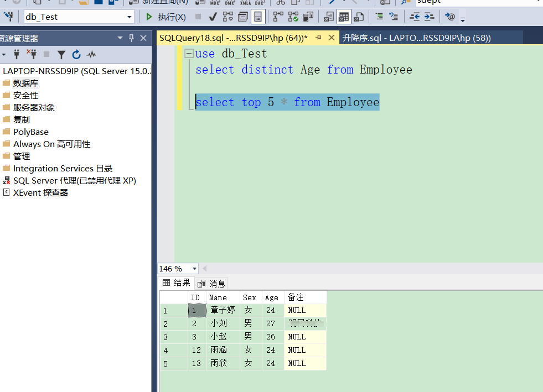Click the horizontal scrollbar left arrow
The image size is (543, 392).
205,269
